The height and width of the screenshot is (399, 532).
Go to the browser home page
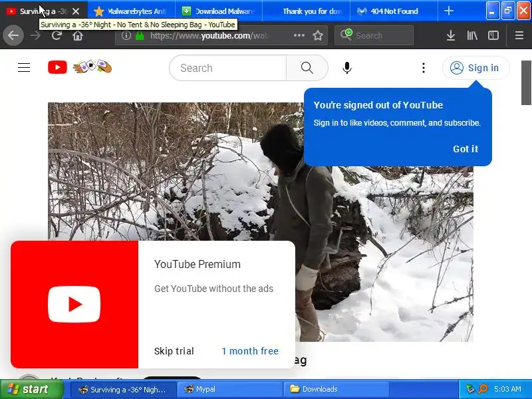[x=78, y=35]
